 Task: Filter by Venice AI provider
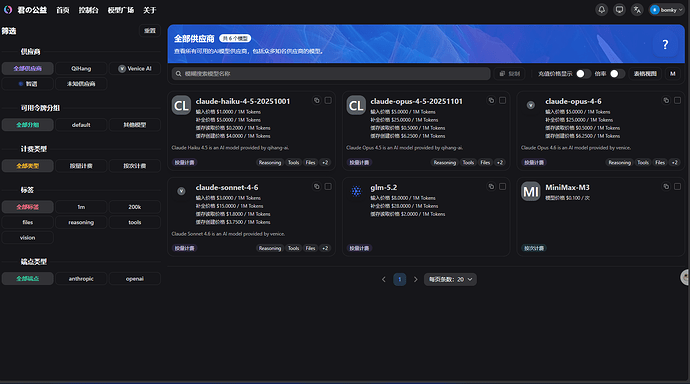pyautogui.click(x=135, y=69)
